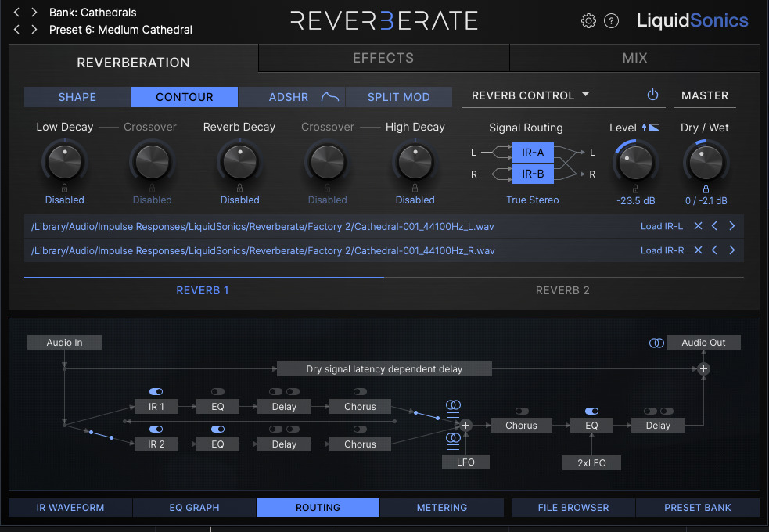Load the previous preset

[16, 30]
